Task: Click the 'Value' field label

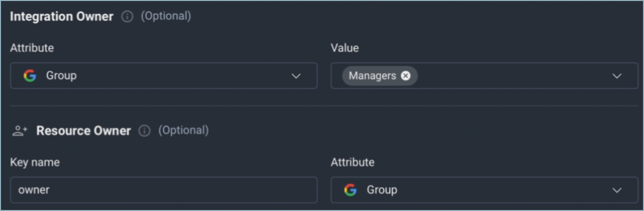Action: pos(345,48)
